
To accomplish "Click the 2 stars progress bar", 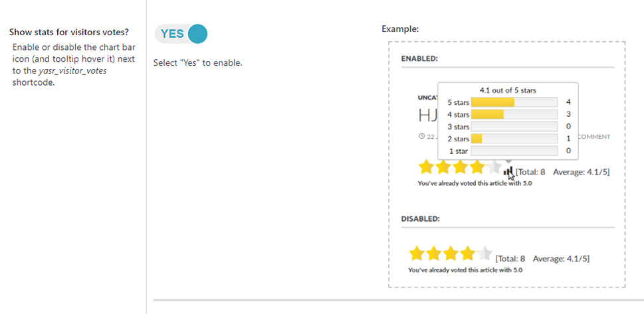I will tap(514, 139).
